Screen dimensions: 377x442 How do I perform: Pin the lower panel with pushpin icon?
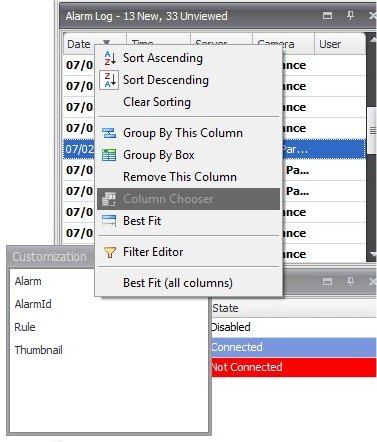click(x=350, y=282)
